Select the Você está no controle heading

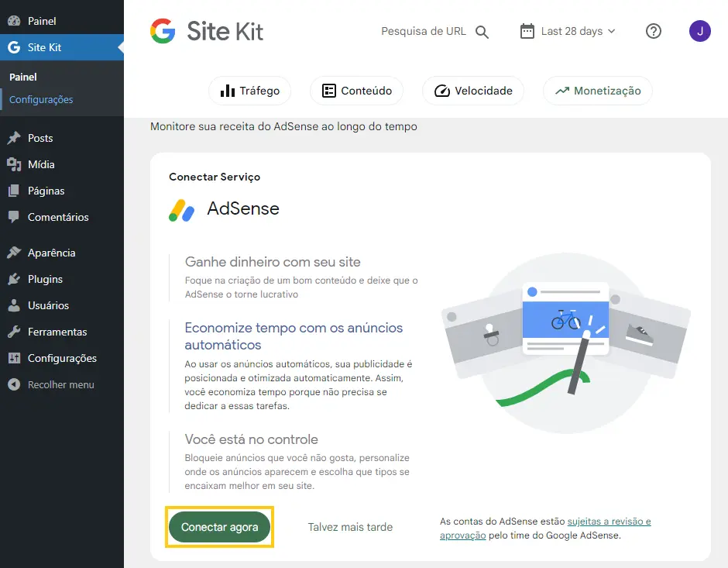251,439
